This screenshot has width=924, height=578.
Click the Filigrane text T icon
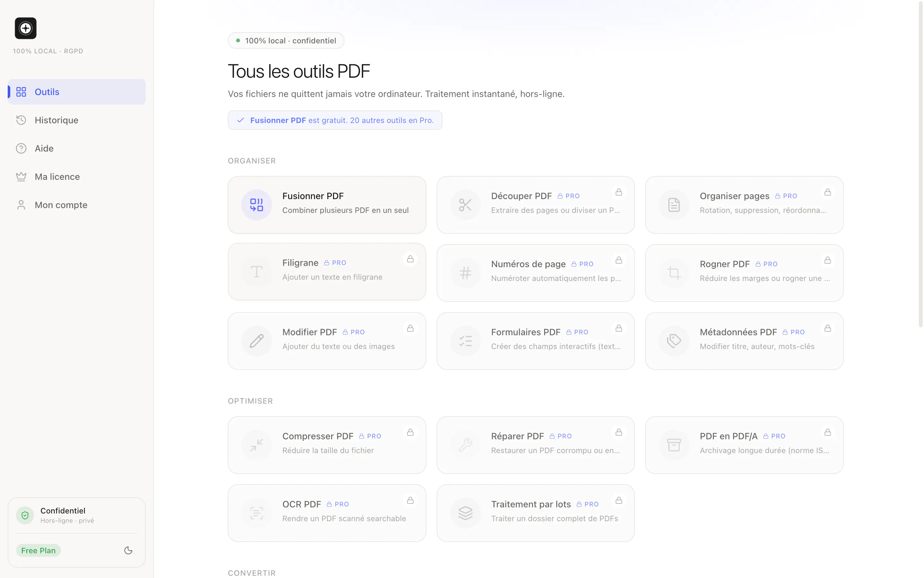click(x=257, y=272)
